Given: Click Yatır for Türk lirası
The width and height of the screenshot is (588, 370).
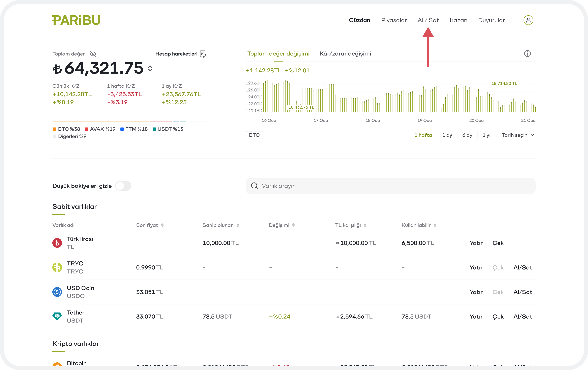Looking at the screenshot, I should [x=476, y=243].
